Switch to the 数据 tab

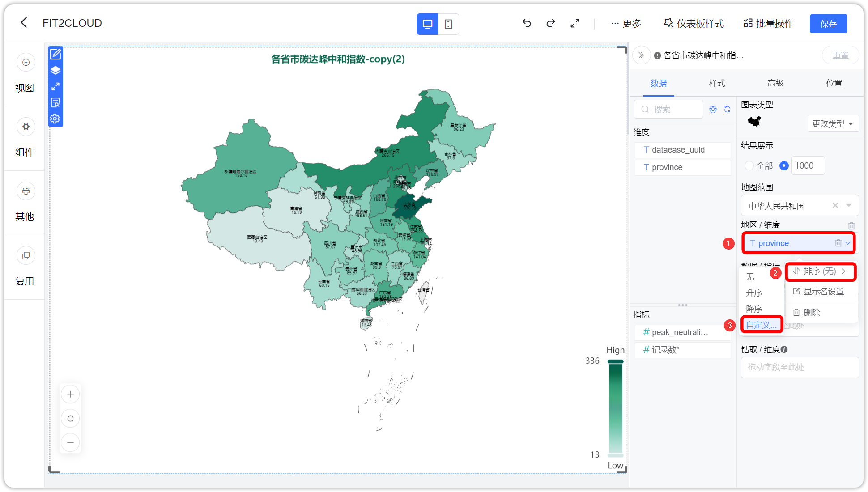point(658,83)
